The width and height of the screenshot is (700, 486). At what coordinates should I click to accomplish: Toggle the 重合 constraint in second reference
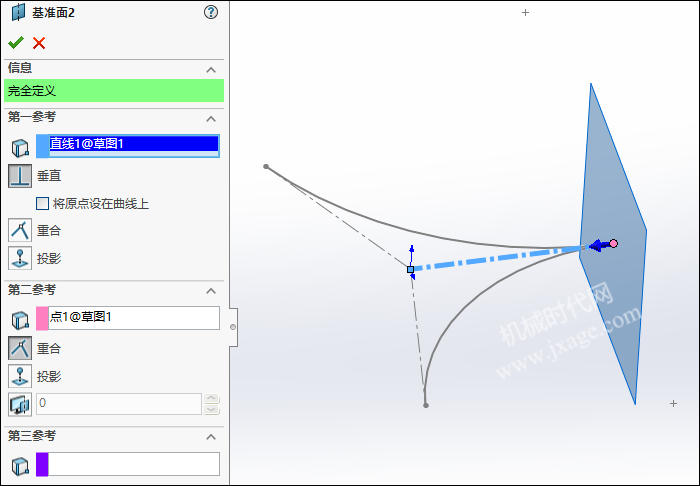coord(20,348)
